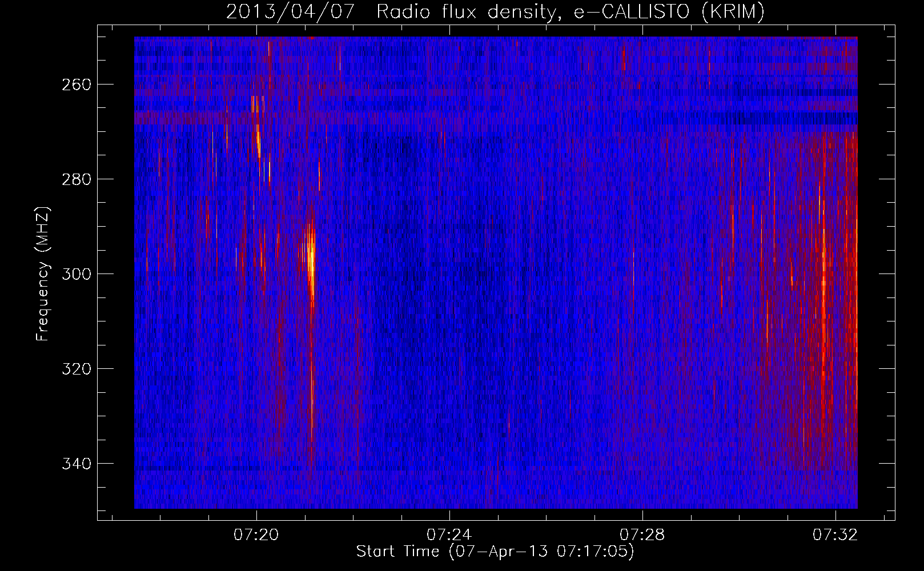Screen dimensions: 924x571
Task: Click the 280 frequency tick label
Action: [76, 179]
